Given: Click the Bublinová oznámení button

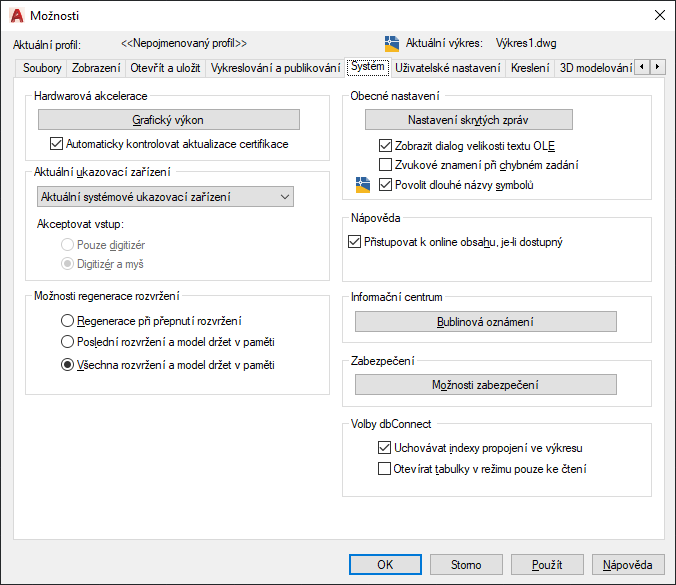Looking at the screenshot, I should [485, 322].
